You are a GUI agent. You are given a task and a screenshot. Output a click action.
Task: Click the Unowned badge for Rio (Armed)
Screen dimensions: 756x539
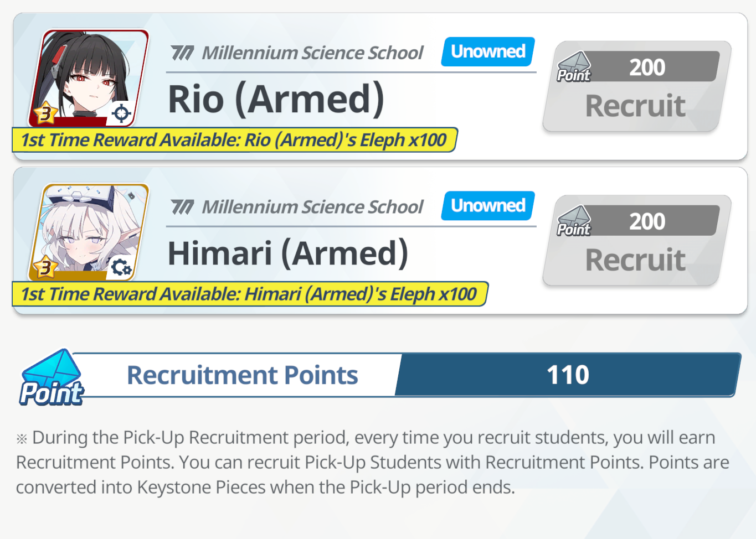coord(488,51)
